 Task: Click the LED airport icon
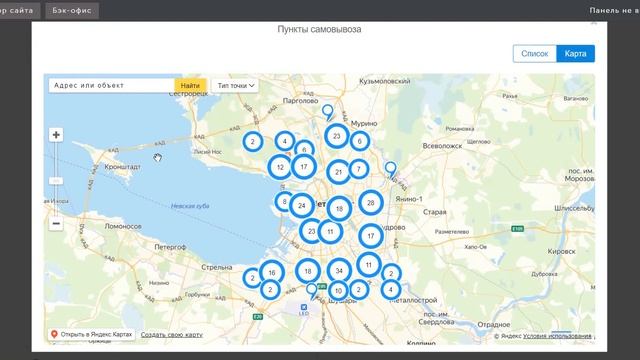pyautogui.click(x=304, y=307)
